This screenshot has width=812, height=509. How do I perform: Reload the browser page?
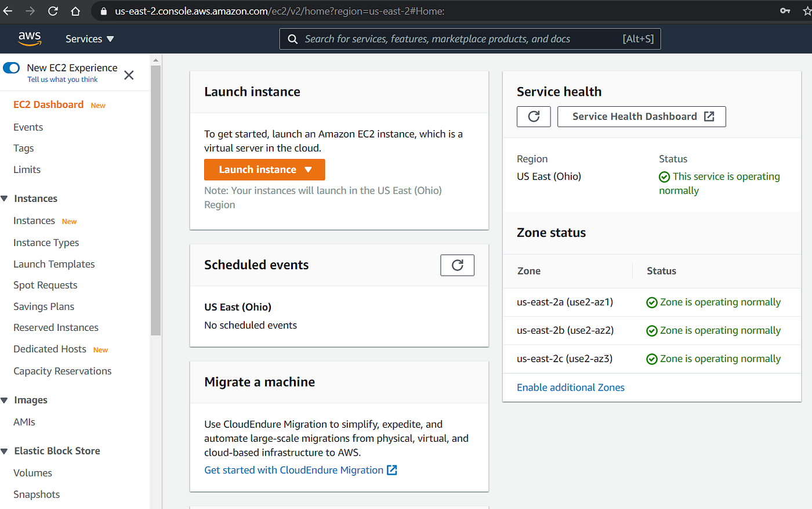coord(53,11)
